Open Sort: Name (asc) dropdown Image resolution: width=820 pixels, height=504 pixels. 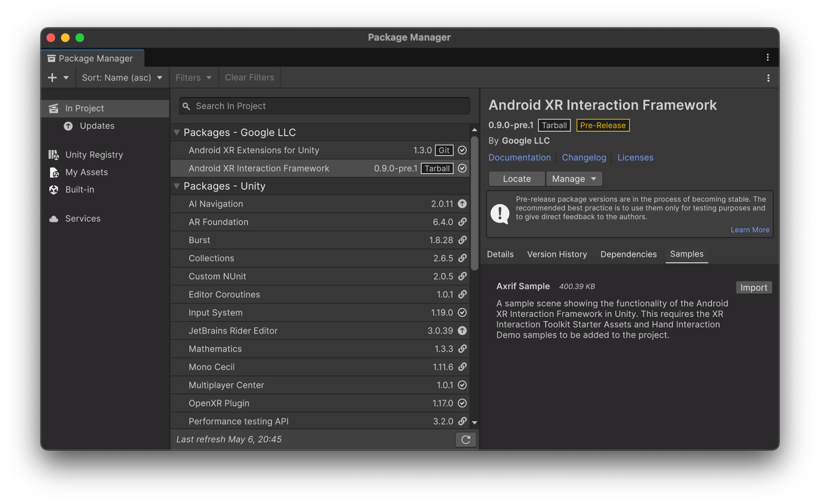[x=122, y=78]
